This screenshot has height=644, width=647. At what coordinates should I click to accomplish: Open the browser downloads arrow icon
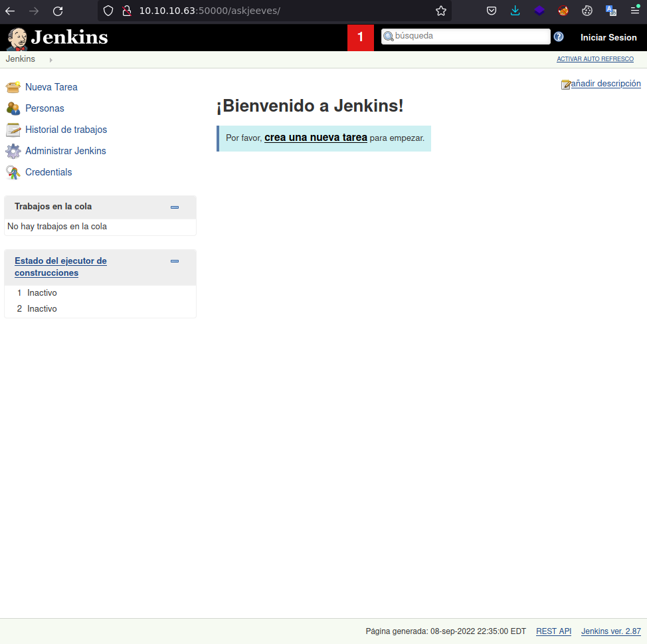coord(515,11)
